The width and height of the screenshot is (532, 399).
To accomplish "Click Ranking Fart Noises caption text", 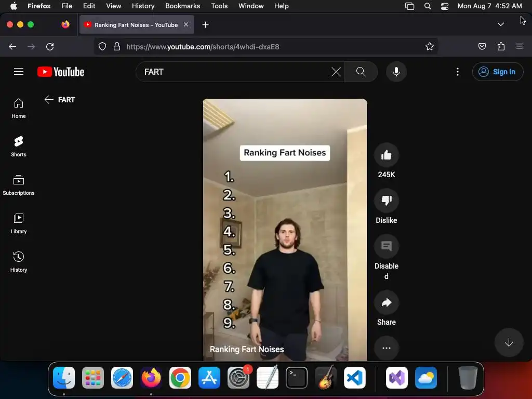I will [x=247, y=349].
